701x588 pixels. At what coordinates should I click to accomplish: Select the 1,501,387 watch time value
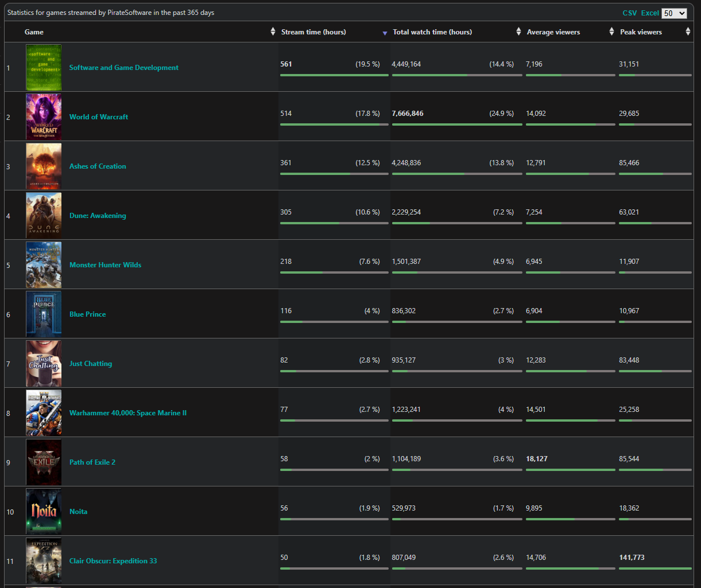point(406,262)
